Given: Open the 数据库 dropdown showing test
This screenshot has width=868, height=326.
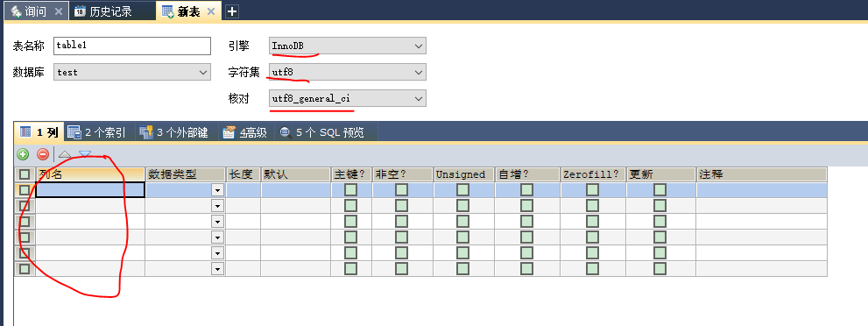Looking at the screenshot, I should (132, 72).
